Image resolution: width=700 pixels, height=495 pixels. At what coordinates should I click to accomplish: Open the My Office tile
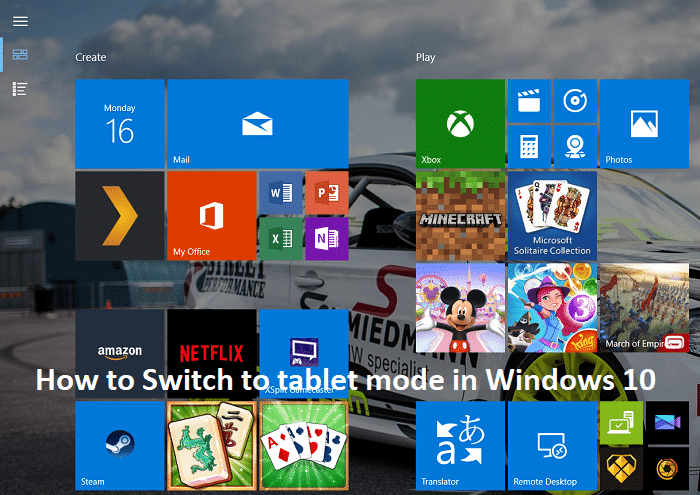(211, 215)
